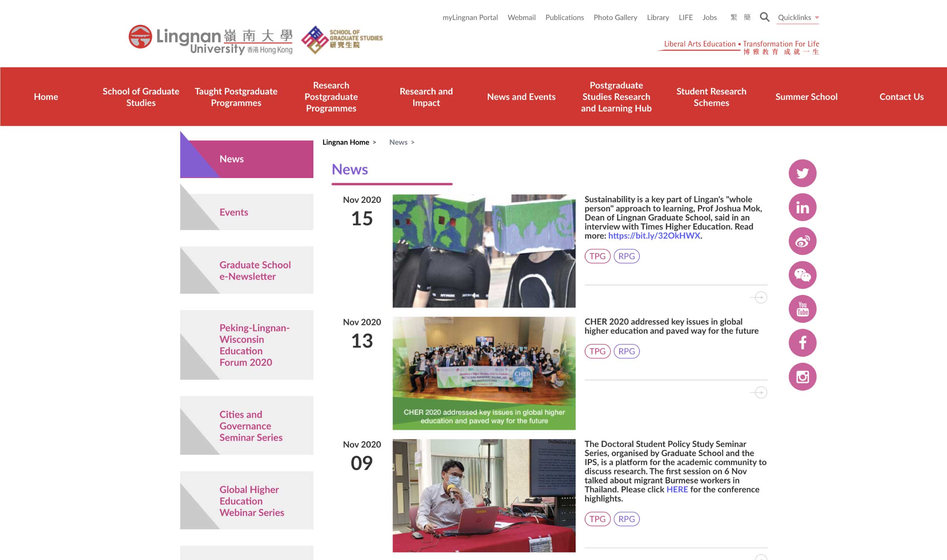
Task: Open the LinkedIn social icon
Action: point(802,207)
